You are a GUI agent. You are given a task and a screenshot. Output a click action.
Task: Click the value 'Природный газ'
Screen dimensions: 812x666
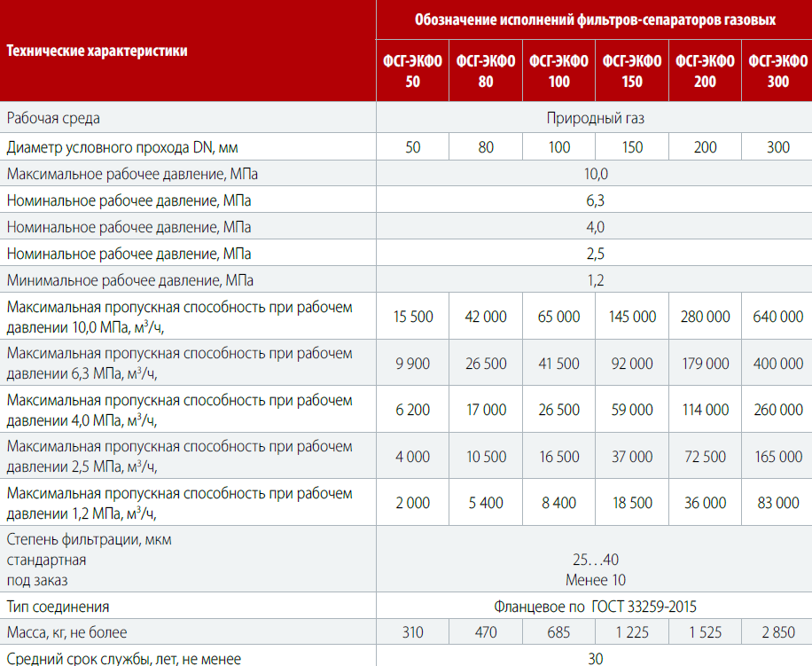coord(595,118)
